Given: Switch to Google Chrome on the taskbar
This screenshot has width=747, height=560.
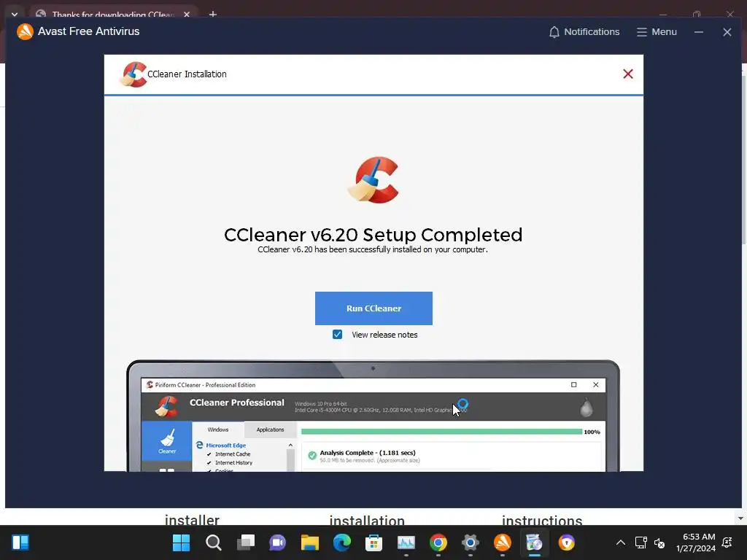Looking at the screenshot, I should click(438, 542).
